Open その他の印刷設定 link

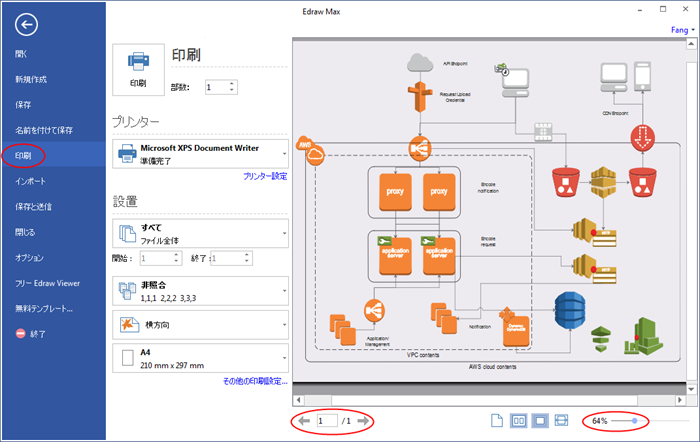tap(255, 381)
